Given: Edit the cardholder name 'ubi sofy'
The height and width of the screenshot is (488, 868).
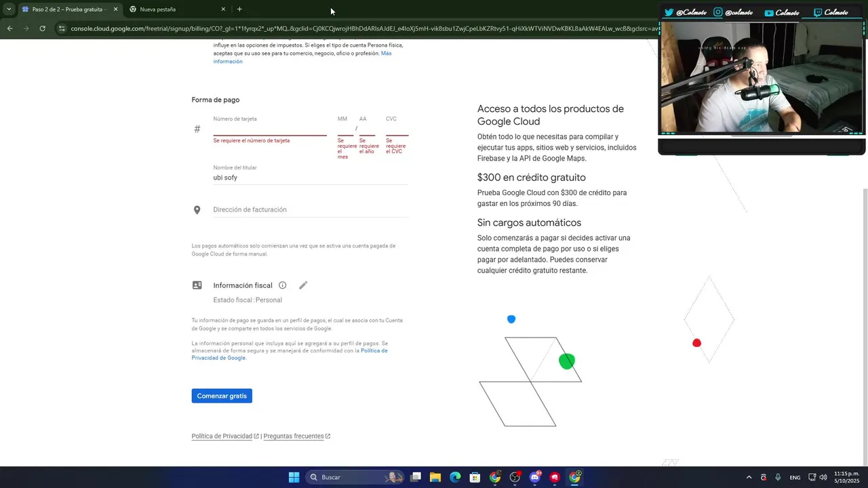Looking at the screenshot, I should point(311,178).
